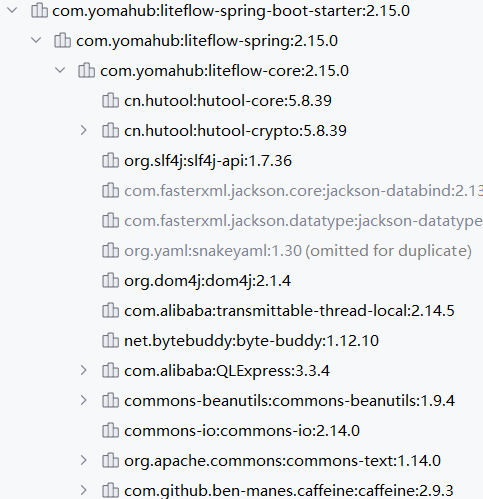Select commons-beanutils:commons-beanutils:1.9.4
483x499 pixels.
289,401
